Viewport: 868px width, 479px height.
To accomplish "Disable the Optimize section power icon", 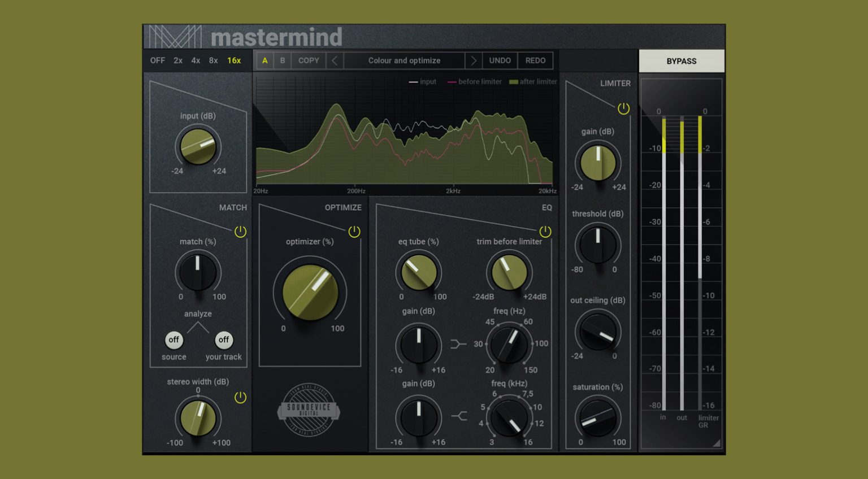I will coord(354,232).
